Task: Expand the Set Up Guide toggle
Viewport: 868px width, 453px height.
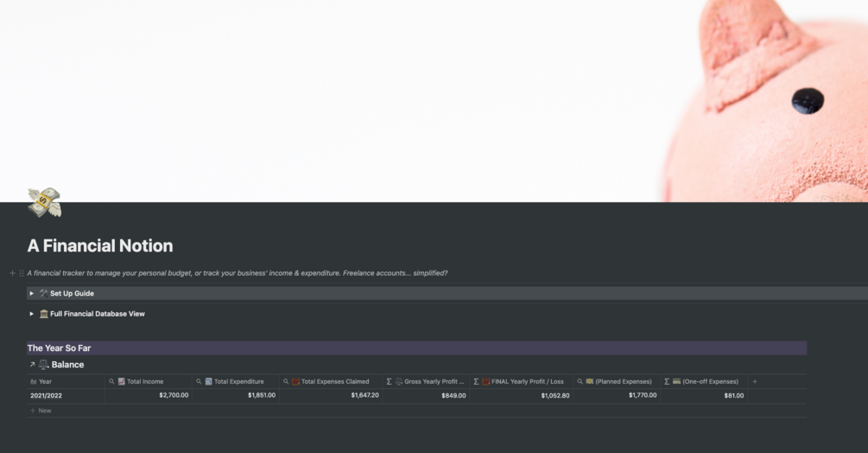Action: [x=32, y=294]
